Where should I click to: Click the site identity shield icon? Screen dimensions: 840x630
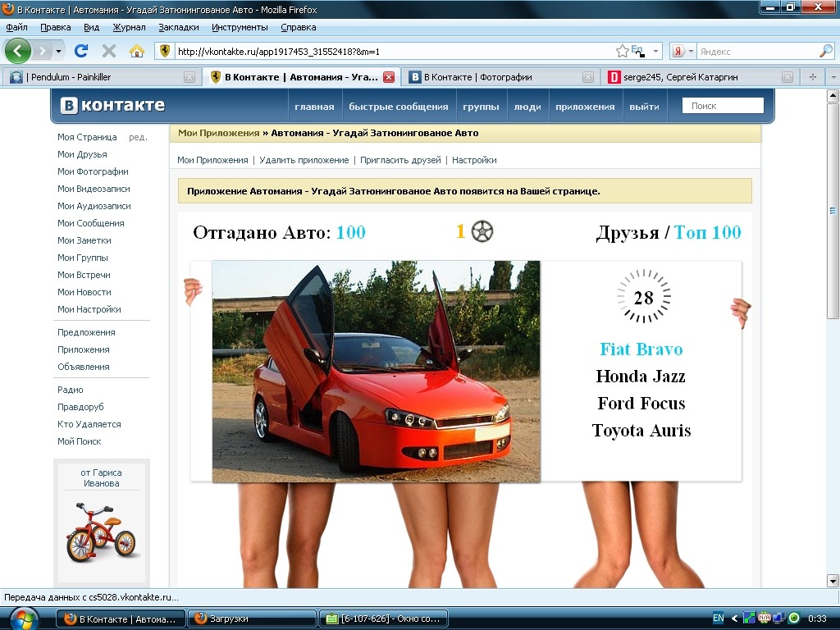click(x=165, y=52)
